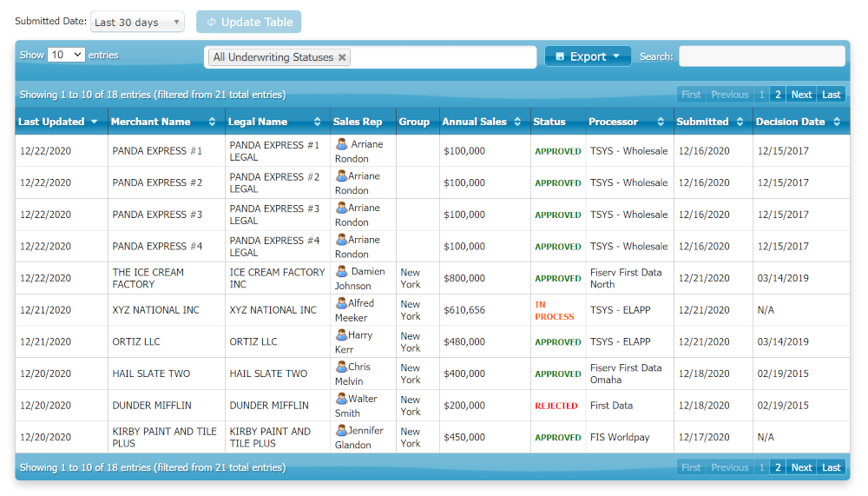Sort by Processor arrows icon

[661, 122]
